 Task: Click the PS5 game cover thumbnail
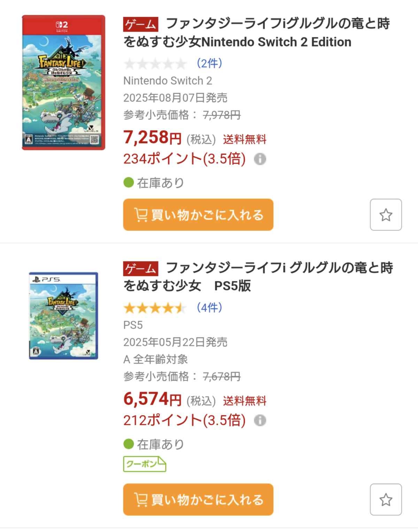pyautogui.click(x=63, y=316)
